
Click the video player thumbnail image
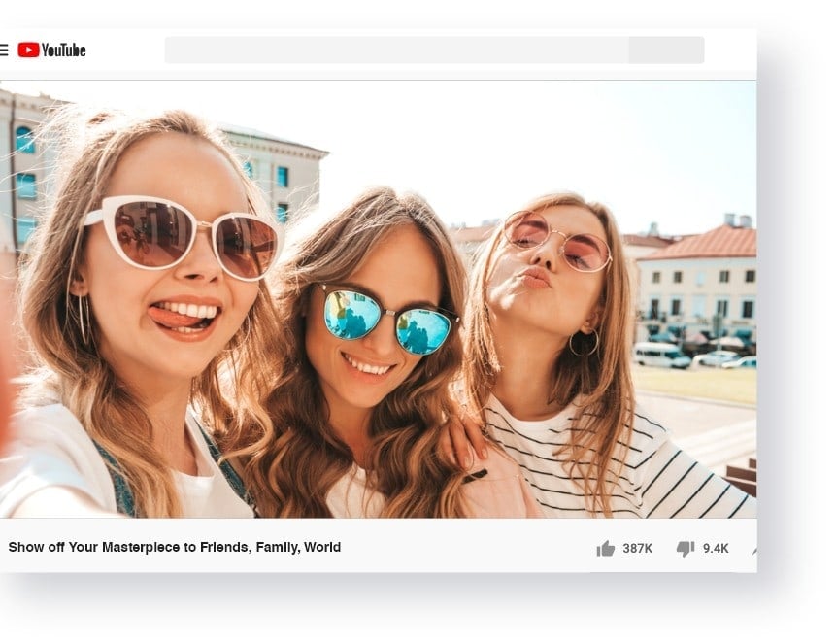point(379,301)
